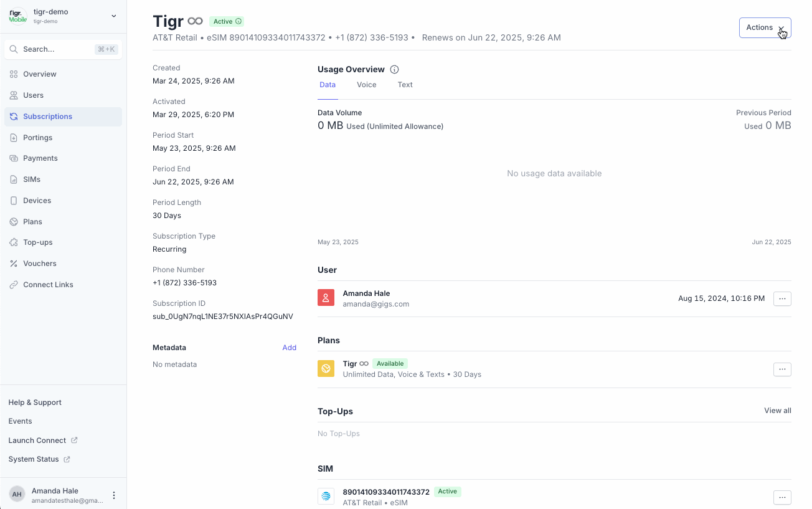Select Subscriptions in sidebar
This screenshot has width=812, height=509.
[63, 117]
